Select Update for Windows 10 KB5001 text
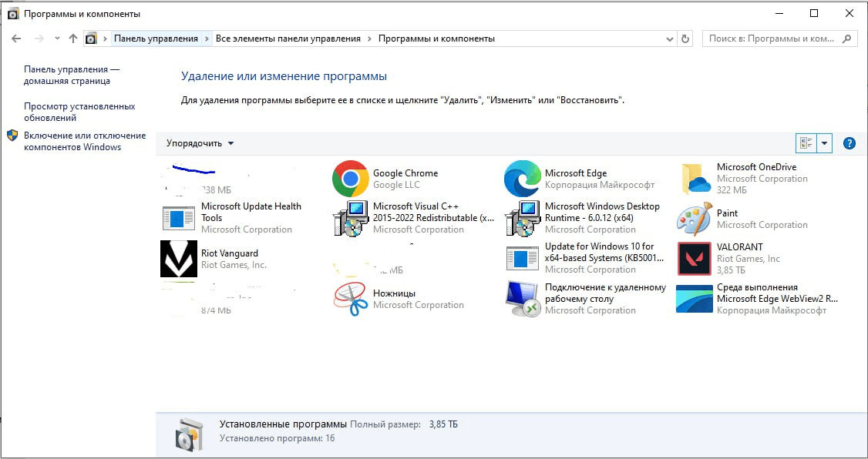868x459 pixels. click(604, 252)
